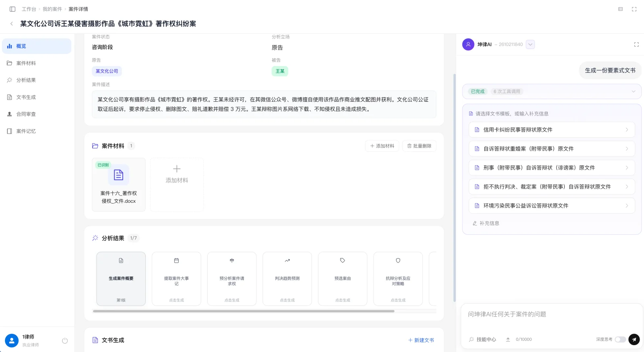The image size is (644, 352).
Task: Generate 预分析案件请求权 analysis card
Action: [232, 279]
